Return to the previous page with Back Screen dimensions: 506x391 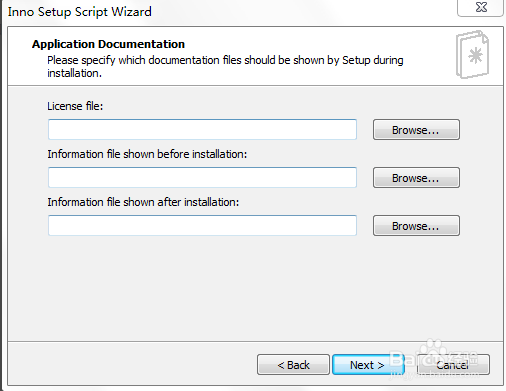[x=293, y=365]
